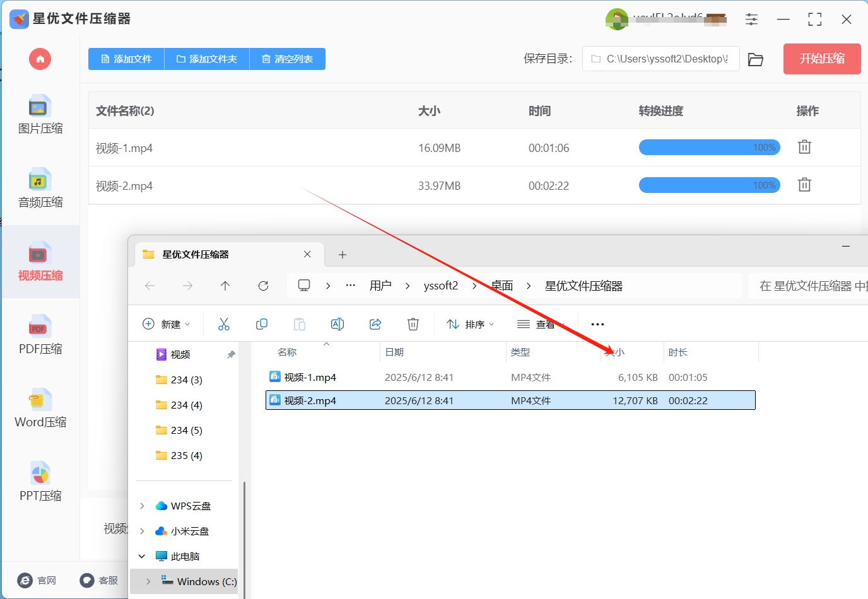Open the 查看 view dropdown
The height and width of the screenshot is (599, 868).
[541, 324]
